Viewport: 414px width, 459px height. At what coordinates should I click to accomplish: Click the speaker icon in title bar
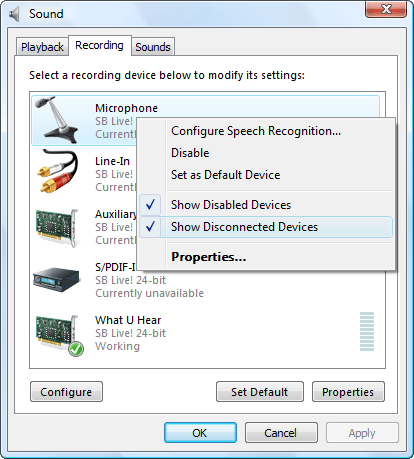pyautogui.click(x=14, y=14)
